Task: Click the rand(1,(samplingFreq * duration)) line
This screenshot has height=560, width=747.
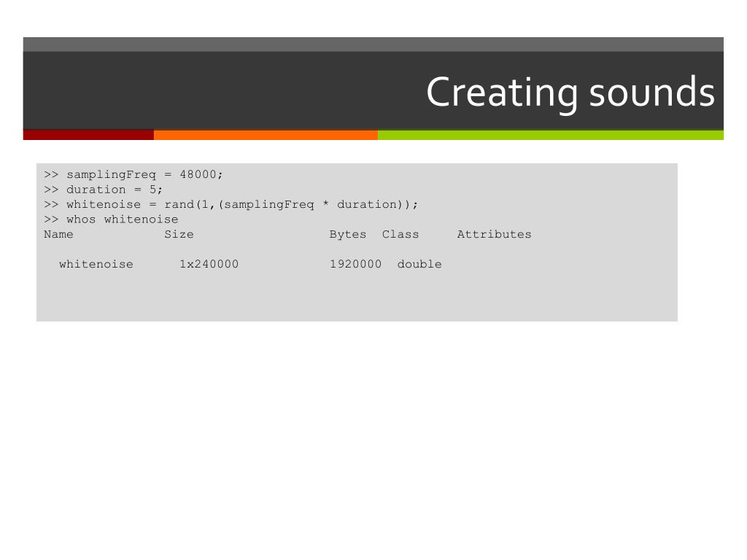Action: pyautogui.click(x=231, y=205)
